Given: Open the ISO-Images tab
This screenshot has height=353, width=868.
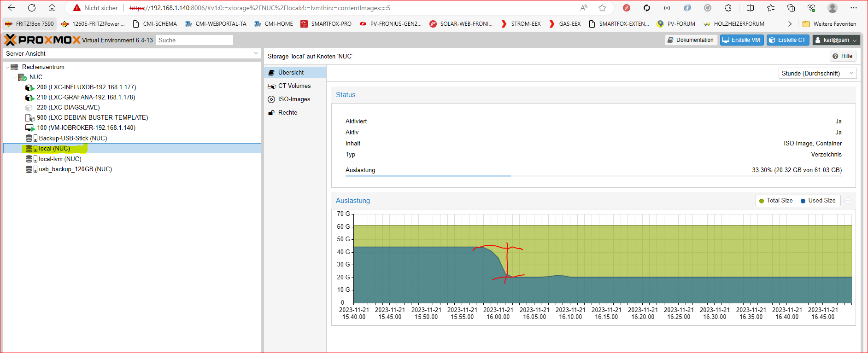Looking at the screenshot, I should 295,99.
